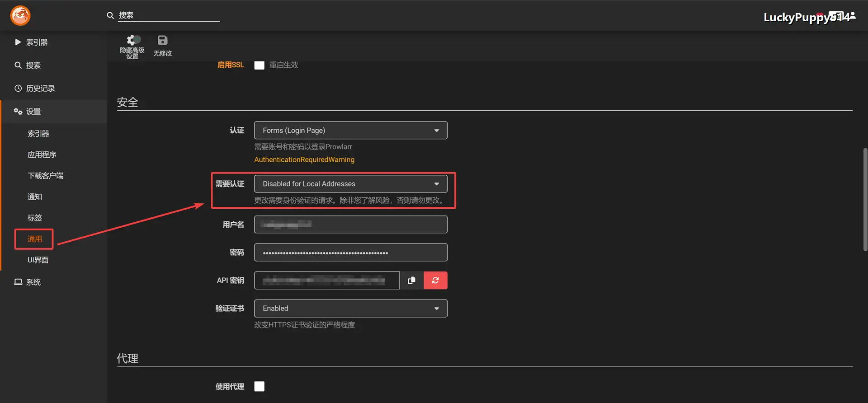Toggle the 启用SSL checkbox
Viewport: 868px width, 403px height.
coord(259,65)
